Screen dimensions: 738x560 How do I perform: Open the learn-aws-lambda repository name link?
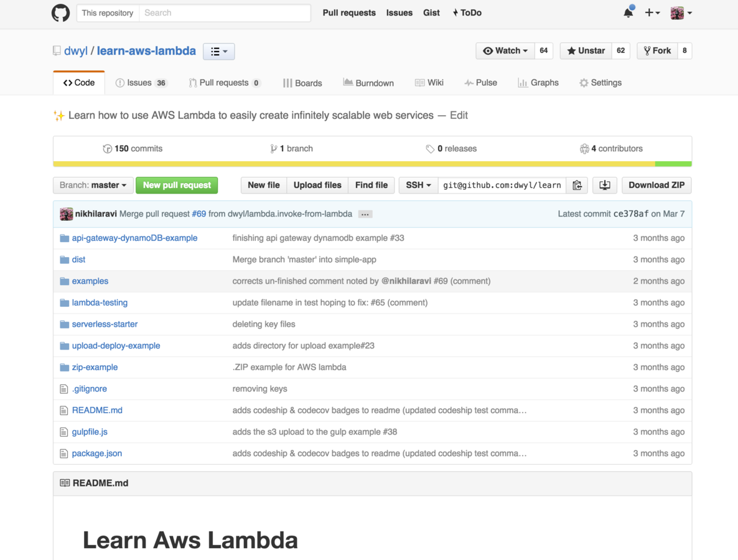(146, 51)
